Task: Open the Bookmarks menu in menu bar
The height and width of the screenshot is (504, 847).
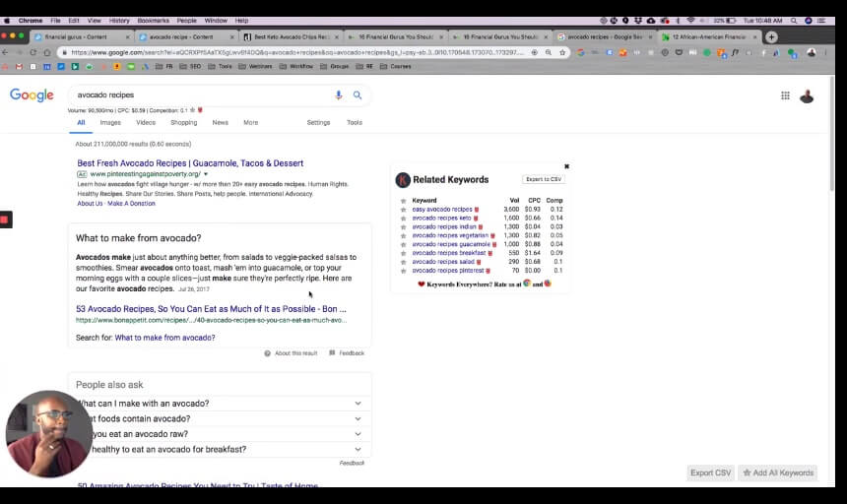Action: click(x=153, y=21)
